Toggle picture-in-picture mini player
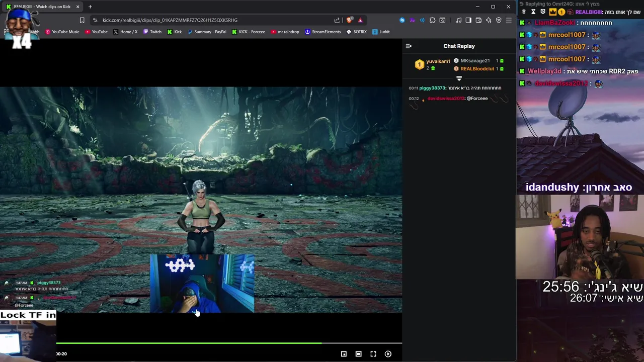The height and width of the screenshot is (362, 644). tap(344, 354)
